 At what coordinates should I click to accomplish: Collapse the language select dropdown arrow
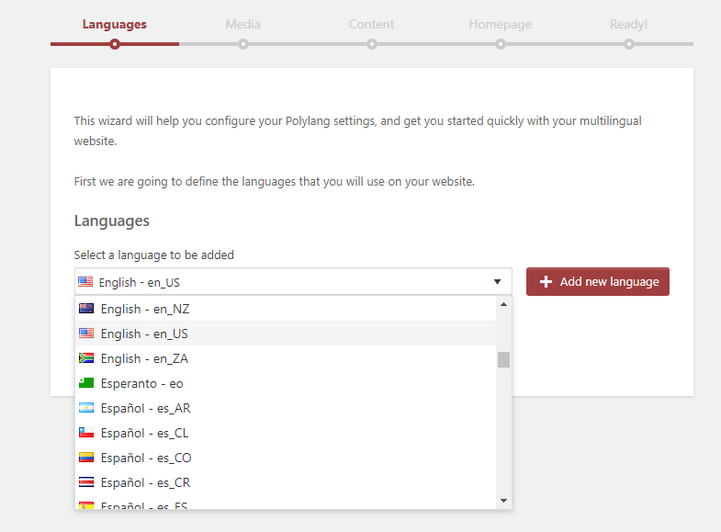(x=497, y=282)
